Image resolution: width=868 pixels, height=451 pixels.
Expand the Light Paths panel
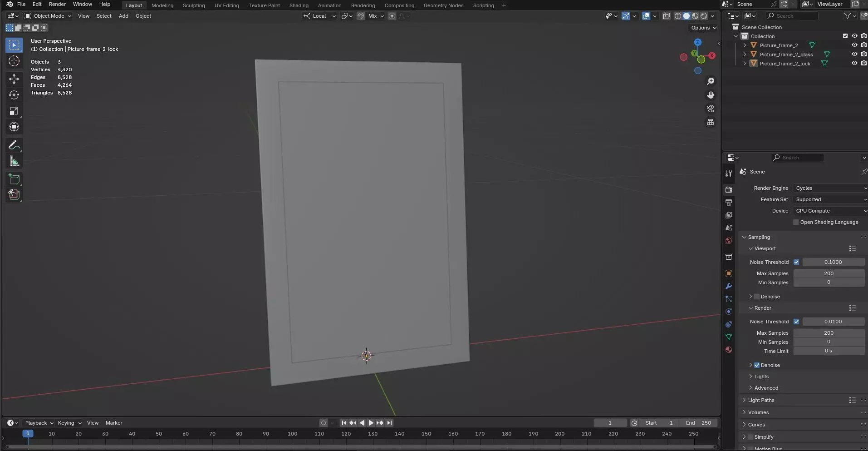[761, 400]
